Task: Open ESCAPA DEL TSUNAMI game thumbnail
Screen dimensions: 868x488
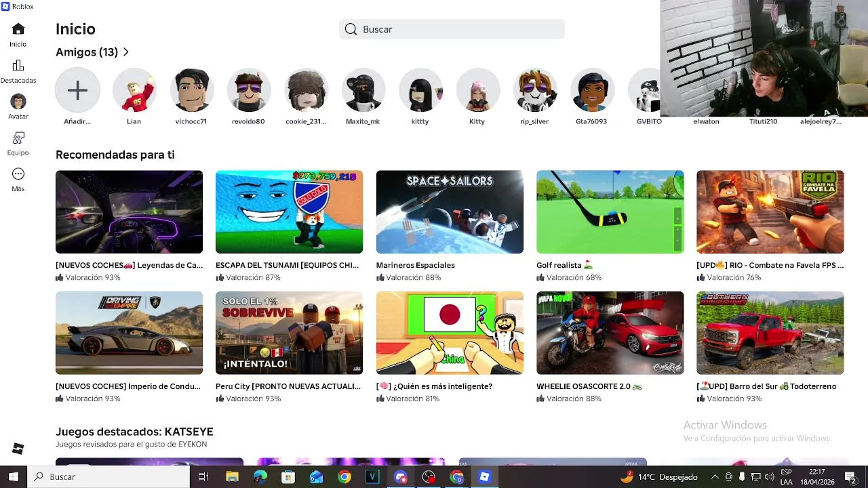Action: [x=289, y=212]
